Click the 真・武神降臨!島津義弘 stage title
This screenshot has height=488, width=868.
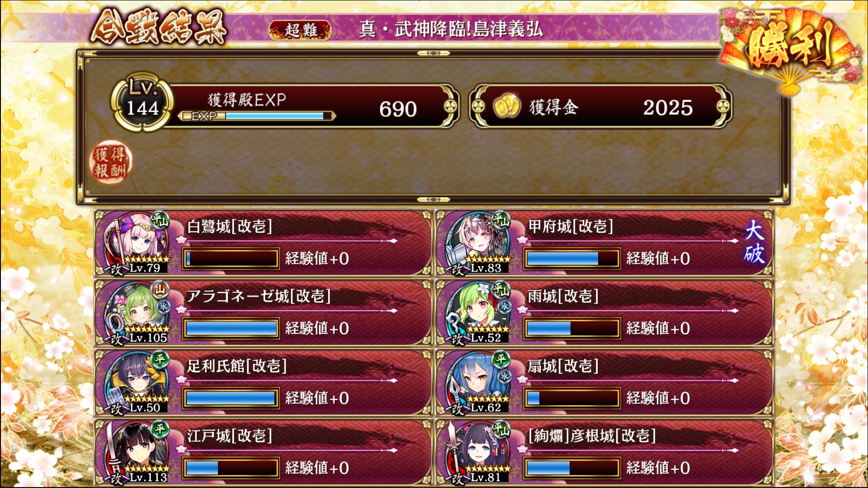451,29
